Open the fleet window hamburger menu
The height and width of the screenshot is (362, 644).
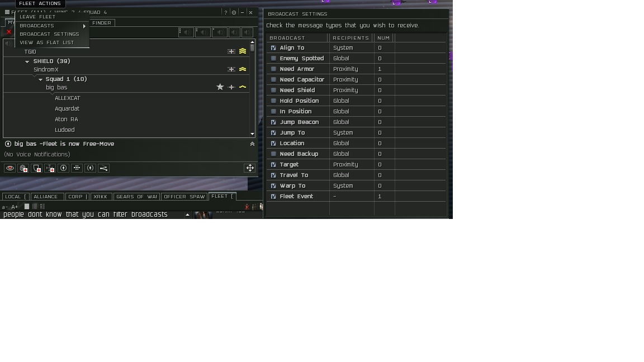click(x=7, y=12)
